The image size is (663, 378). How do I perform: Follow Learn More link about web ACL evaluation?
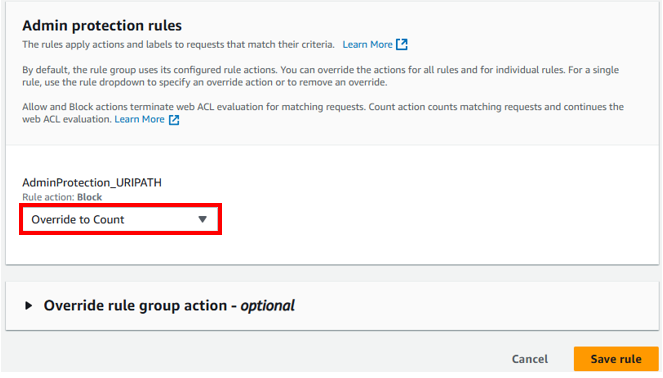coord(139,119)
